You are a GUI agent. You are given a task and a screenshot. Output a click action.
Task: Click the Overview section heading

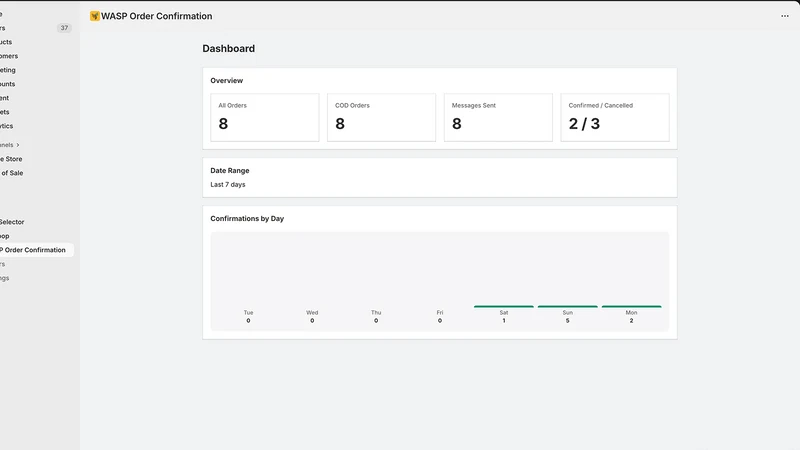pyautogui.click(x=227, y=81)
